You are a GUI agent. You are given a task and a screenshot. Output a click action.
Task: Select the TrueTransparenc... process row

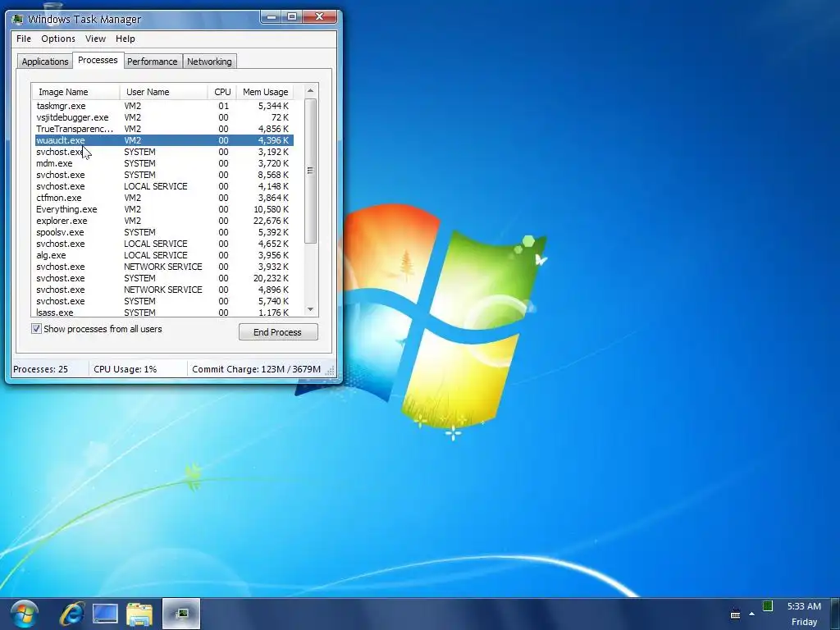(x=164, y=129)
